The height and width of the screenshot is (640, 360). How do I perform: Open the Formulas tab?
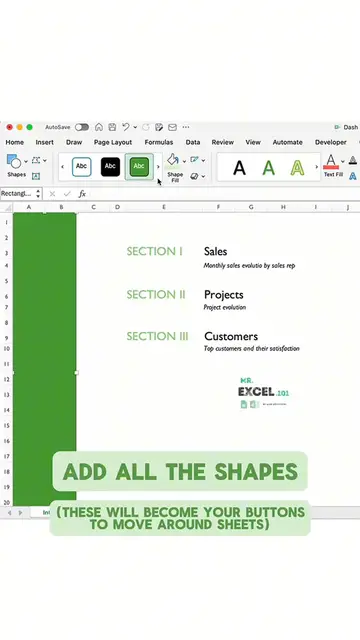pos(159,142)
